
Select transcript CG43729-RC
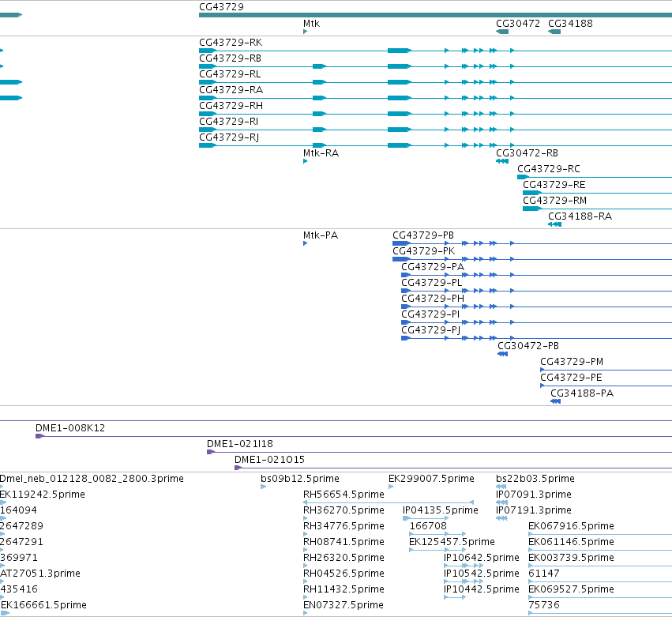[x=549, y=169]
